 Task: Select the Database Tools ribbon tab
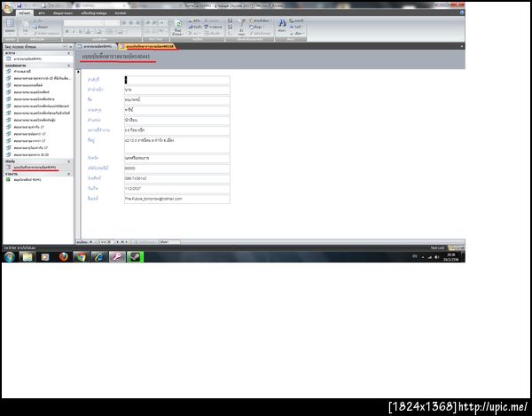(94, 13)
